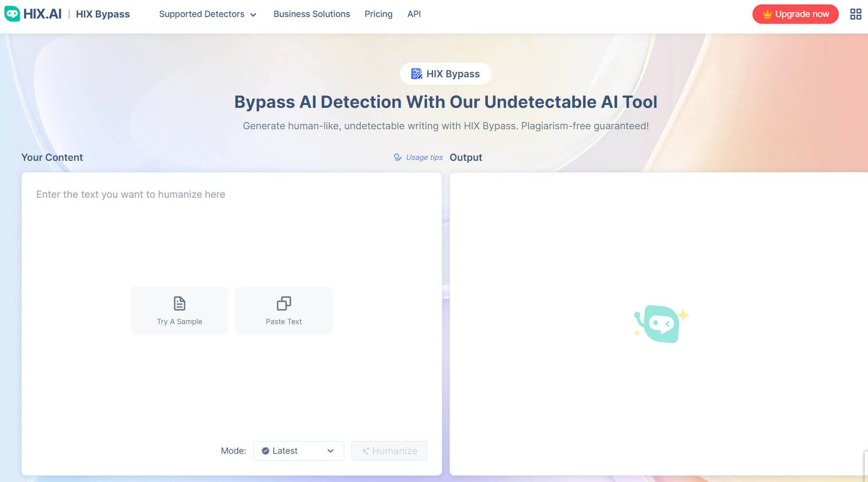This screenshot has height=482, width=868.
Task: Click the HIX Bypass badge
Action: tap(446, 74)
